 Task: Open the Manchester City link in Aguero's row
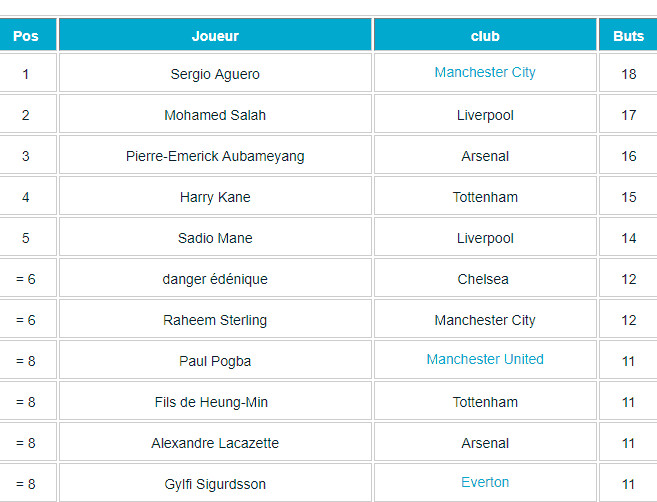click(x=485, y=73)
